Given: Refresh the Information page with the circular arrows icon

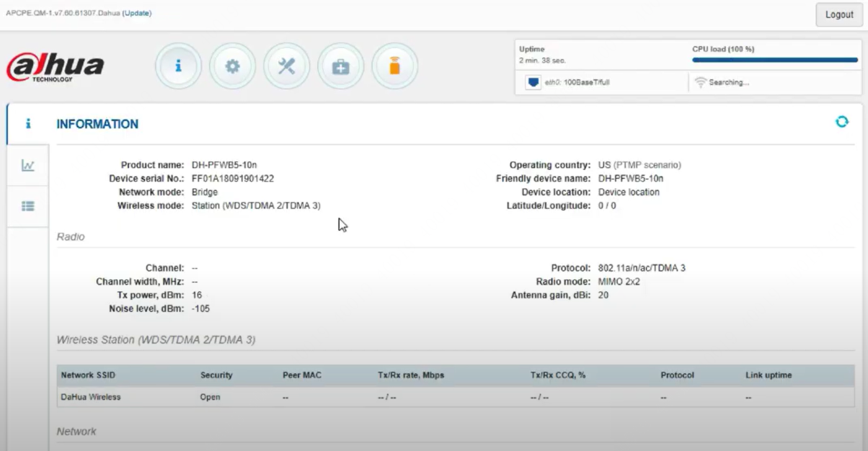Looking at the screenshot, I should point(842,122).
